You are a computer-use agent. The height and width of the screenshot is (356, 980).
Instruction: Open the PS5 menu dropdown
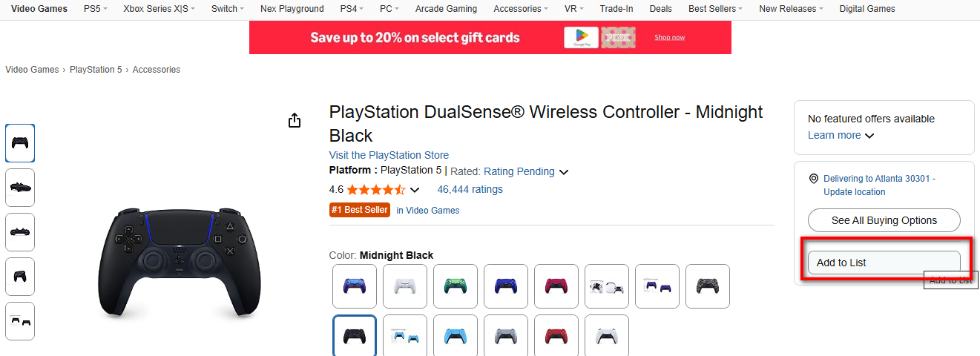pyautogui.click(x=95, y=9)
